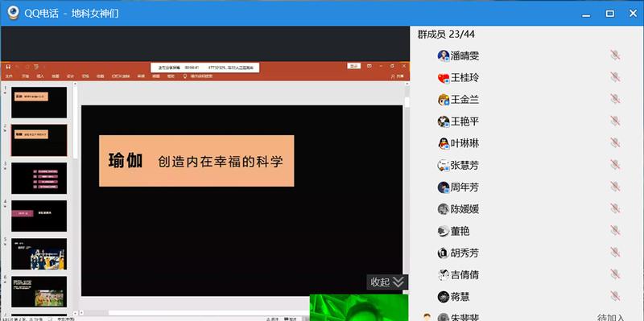Open the 文件 tab in PowerPoint ribbon

tap(9, 76)
